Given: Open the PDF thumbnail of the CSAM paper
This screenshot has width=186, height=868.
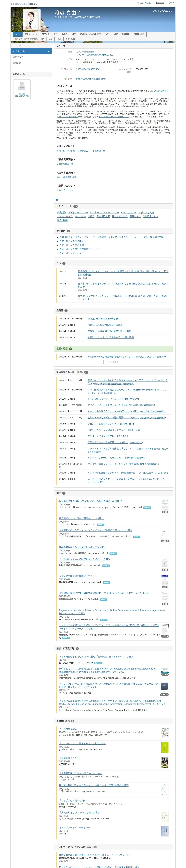Looking at the screenshot, I should [x=165, y=505].
